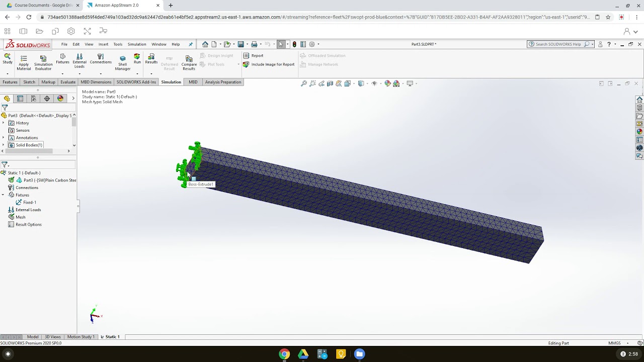Screen dimensions: 644x362
Task: Open the Simulation menu
Action: (x=137, y=44)
